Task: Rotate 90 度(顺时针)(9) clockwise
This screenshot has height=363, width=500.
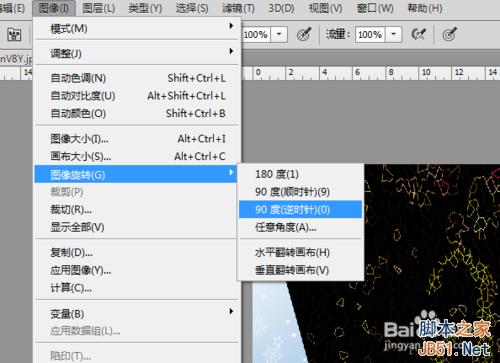Action: point(300,192)
